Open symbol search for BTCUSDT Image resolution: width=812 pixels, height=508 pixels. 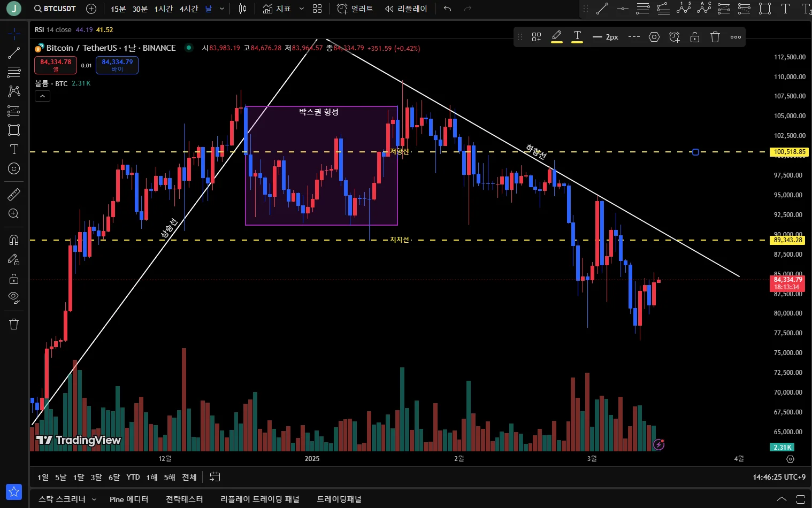(x=55, y=9)
